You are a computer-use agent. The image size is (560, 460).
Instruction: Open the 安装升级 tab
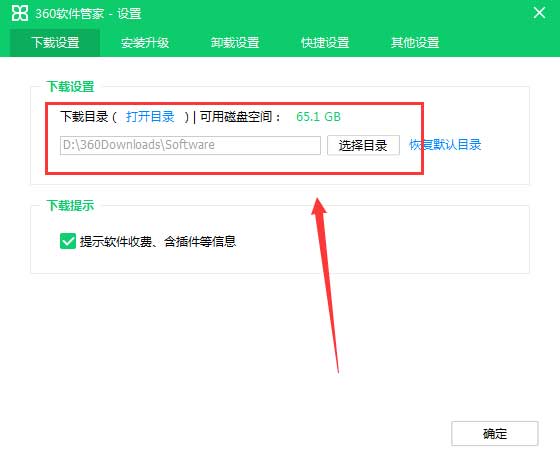coord(145,42)
